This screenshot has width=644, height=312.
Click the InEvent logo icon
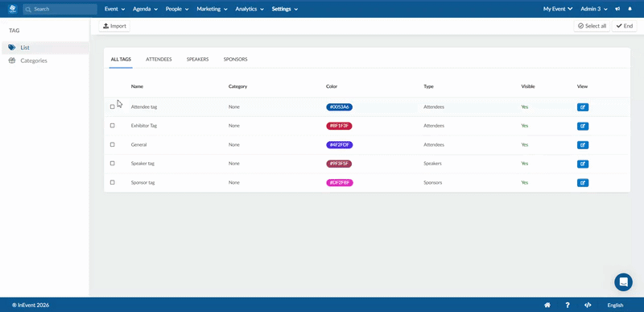13,9
